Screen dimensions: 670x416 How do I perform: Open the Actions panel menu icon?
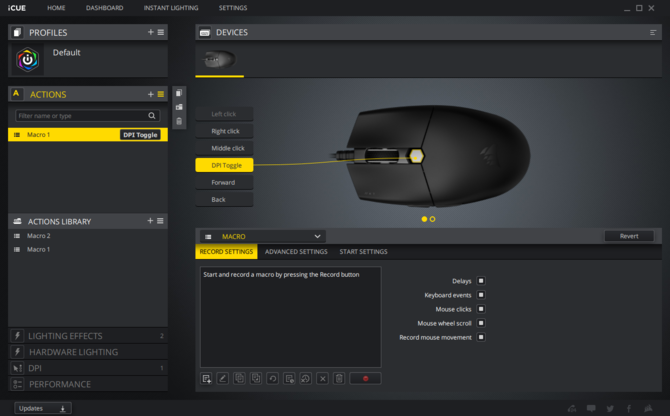(x=161, y=94)
